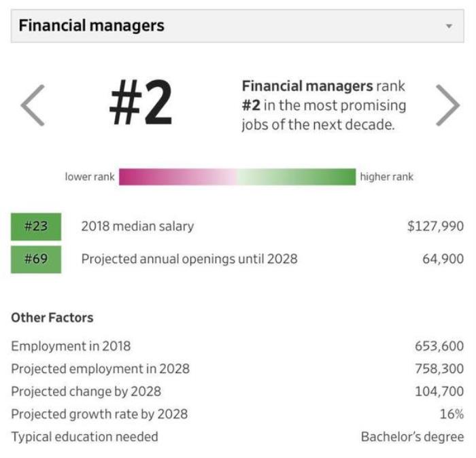Click the right chevron next-job arrow
The image size is (476, 458).
(447, 105)
